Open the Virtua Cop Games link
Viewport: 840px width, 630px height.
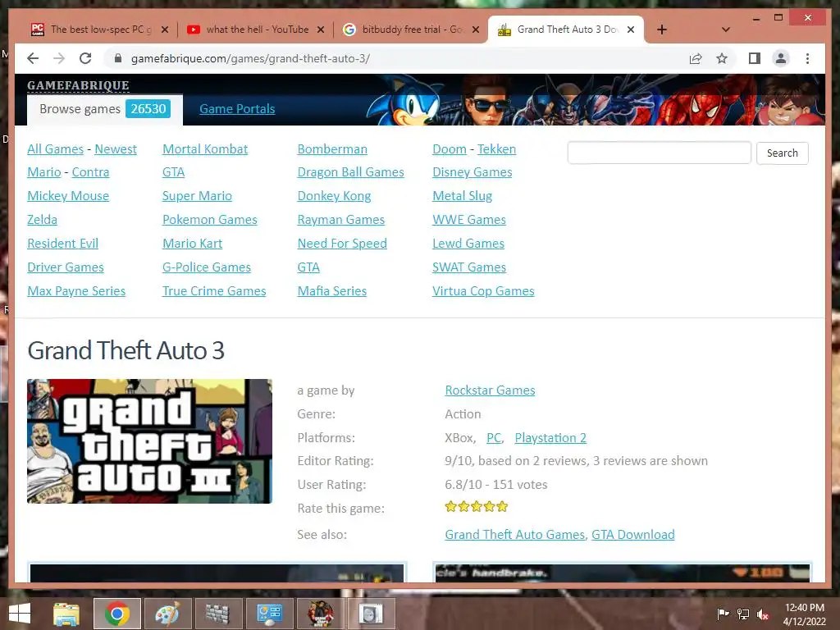pos(483,291)
